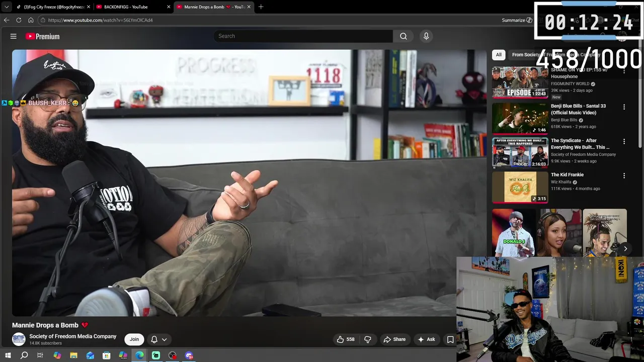The height and width of the screenshot is (362, 644).
Task: Click the address bar URL
Action: 101,20
